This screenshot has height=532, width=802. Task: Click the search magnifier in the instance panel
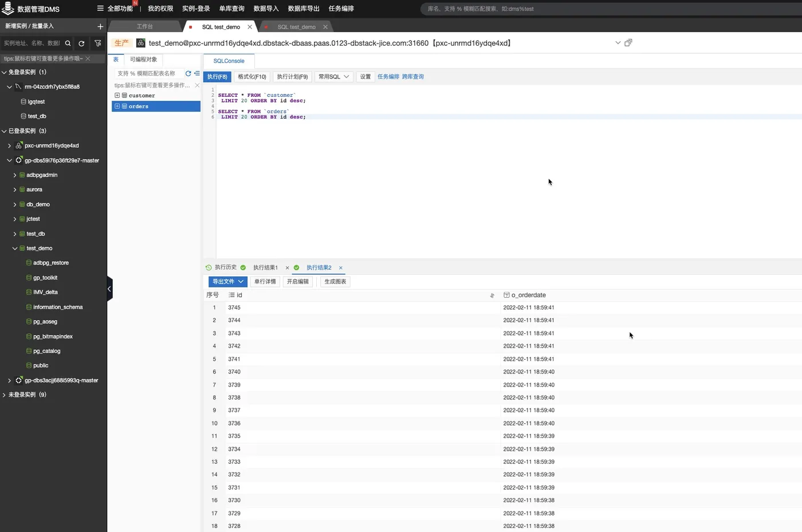coord(68,43)
